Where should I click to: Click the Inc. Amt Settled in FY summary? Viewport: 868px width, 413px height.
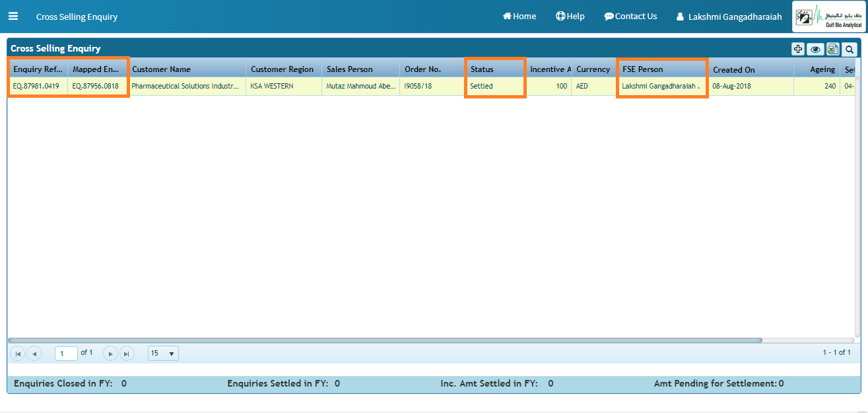(x=497, y=383)
